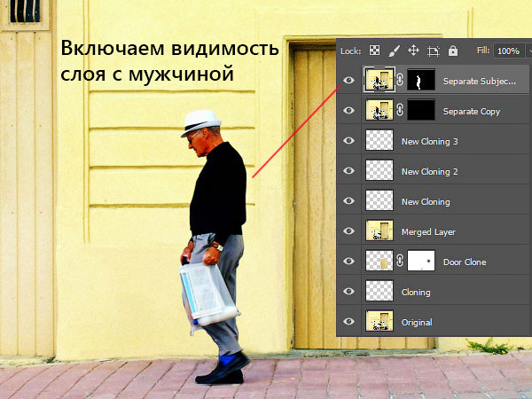Select the white mask of Door Clone
This screenshot has height=399, width=532.
click(x=421, y=261)
